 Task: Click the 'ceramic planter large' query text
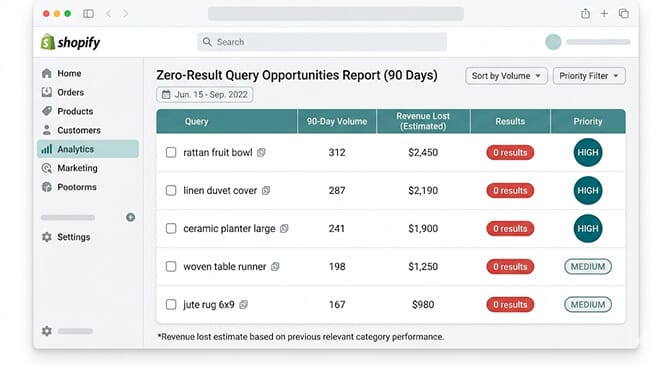pos(229,229)
